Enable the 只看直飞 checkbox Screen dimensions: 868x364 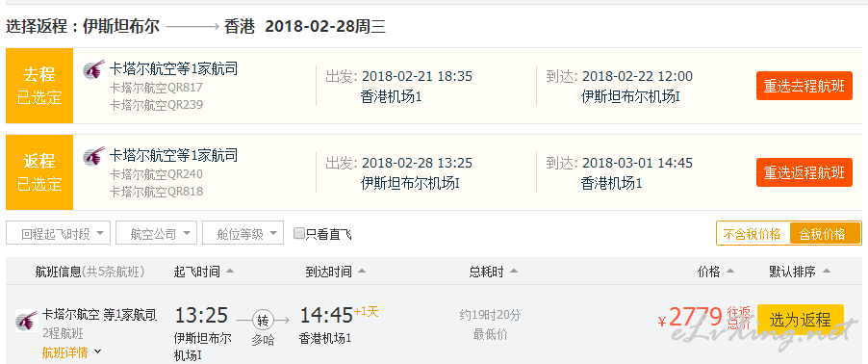point(299,233)
